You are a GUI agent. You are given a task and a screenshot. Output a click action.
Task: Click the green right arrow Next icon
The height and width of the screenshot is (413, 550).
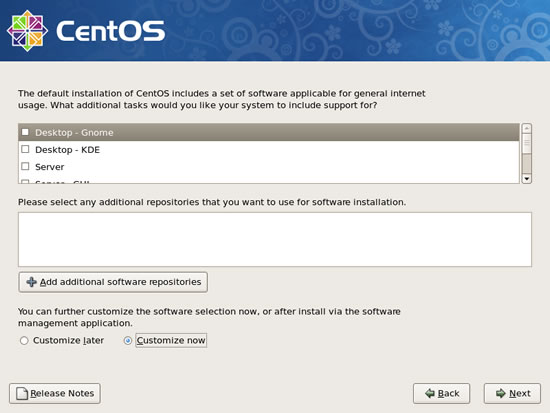pos(501,393)
